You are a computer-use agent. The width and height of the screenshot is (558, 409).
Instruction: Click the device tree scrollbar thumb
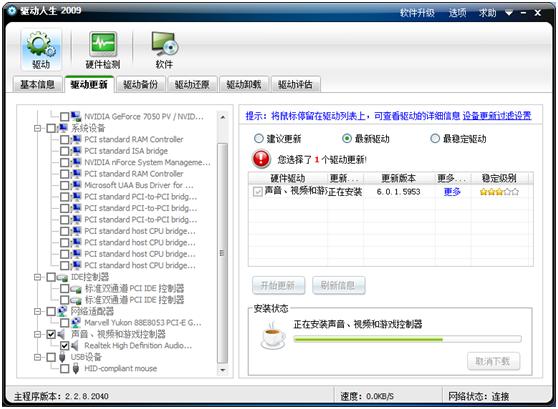223,253
